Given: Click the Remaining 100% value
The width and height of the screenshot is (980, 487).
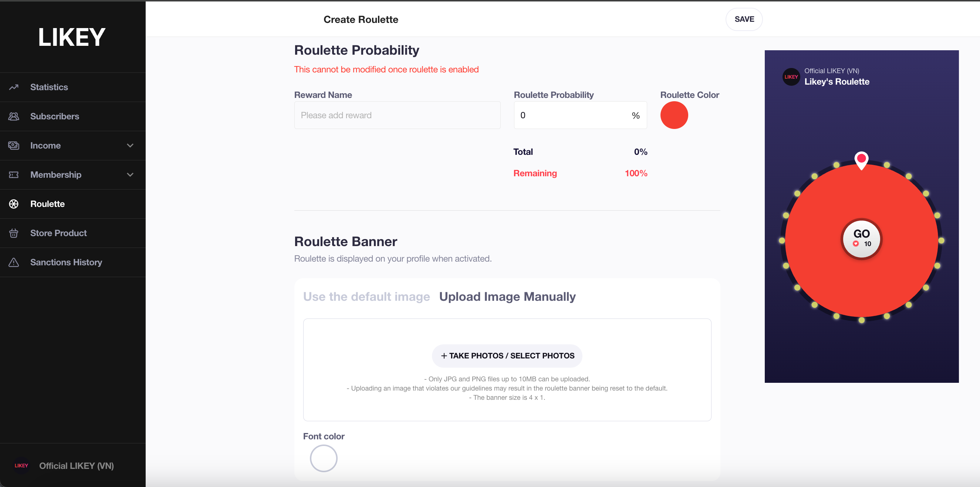Looking at the screenshot, I should point(636,173).
